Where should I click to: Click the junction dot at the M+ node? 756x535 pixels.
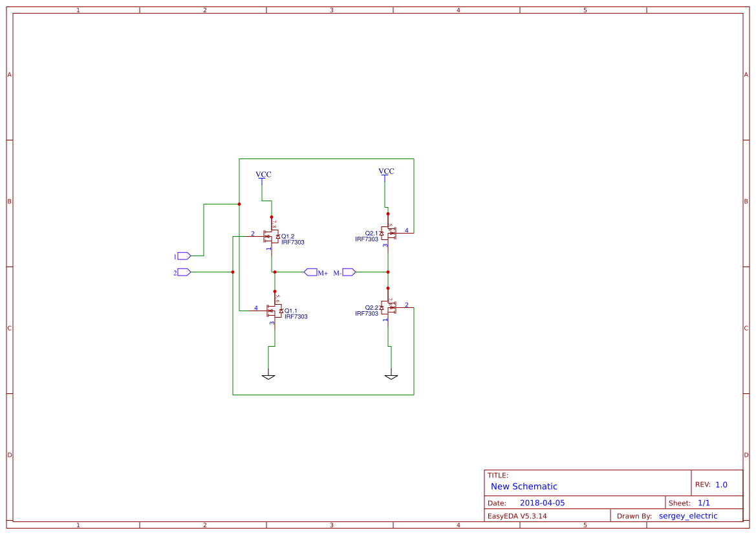274,272
